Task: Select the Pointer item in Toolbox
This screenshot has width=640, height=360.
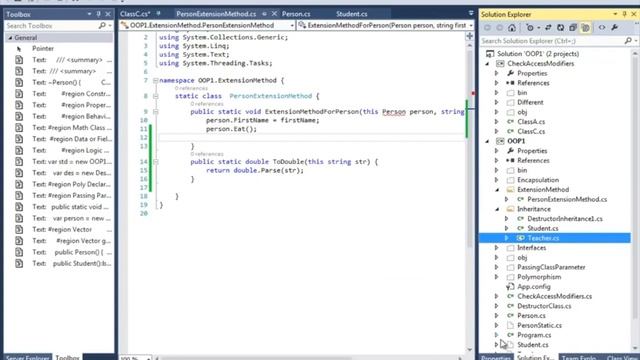Action: tap(42, 48)
